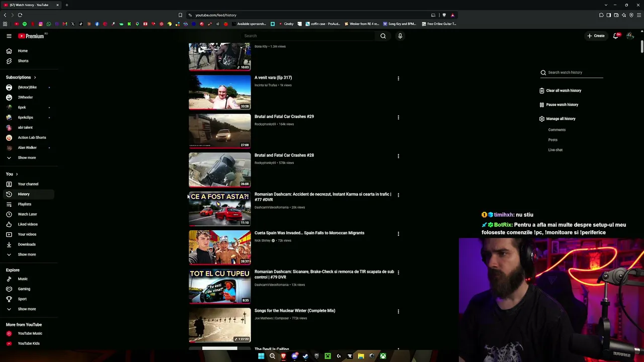Select History in the sidebar

click(x=28, y=194)
